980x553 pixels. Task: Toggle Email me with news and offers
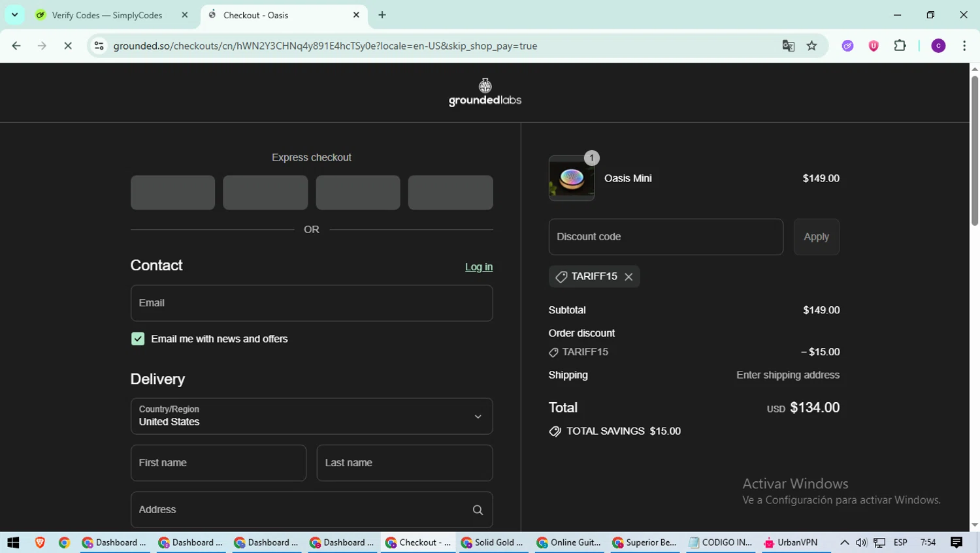click(x=138, y=339)
